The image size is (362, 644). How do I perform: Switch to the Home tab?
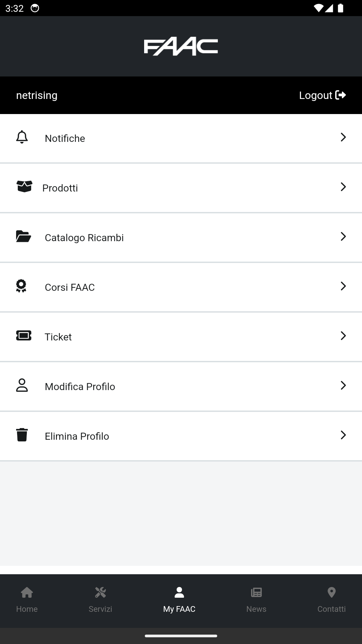point(27,600)
